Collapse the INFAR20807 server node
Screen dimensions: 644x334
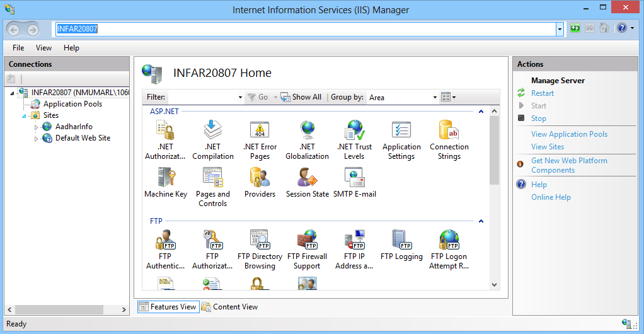point(13,93)
